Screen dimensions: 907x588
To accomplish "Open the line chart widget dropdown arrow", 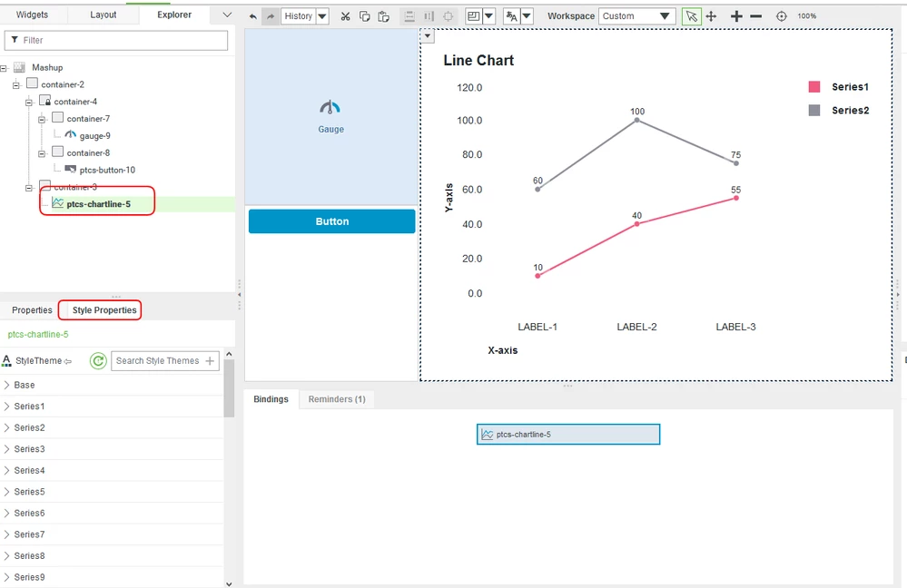I will point(427,36).
